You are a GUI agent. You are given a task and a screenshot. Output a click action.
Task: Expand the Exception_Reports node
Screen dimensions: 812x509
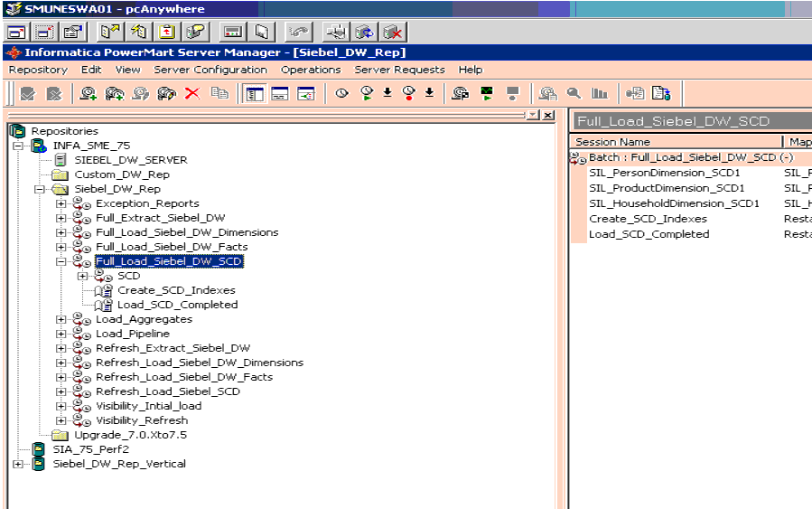[61, 203]
